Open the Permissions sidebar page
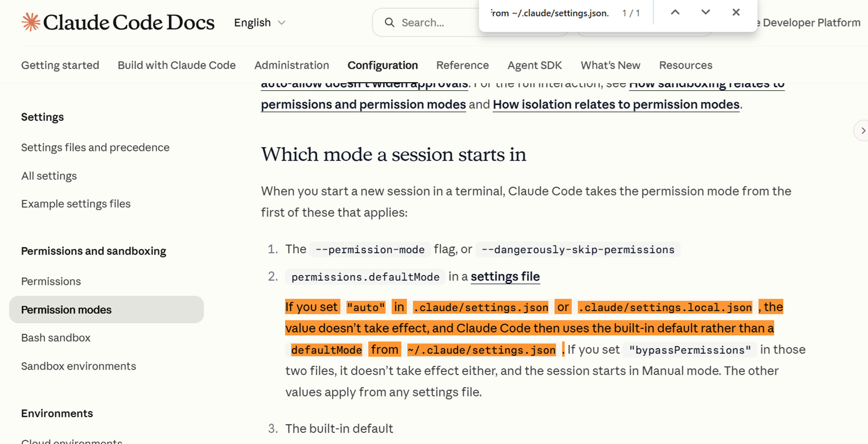This screenshot has width=868, height=444. (x=51, y=281)
